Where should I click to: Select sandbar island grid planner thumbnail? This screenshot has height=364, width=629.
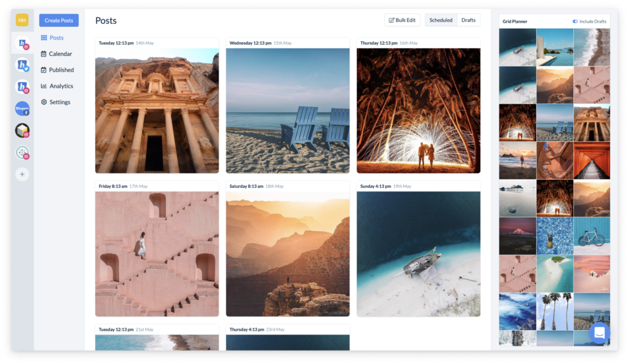tap(555, 274)
